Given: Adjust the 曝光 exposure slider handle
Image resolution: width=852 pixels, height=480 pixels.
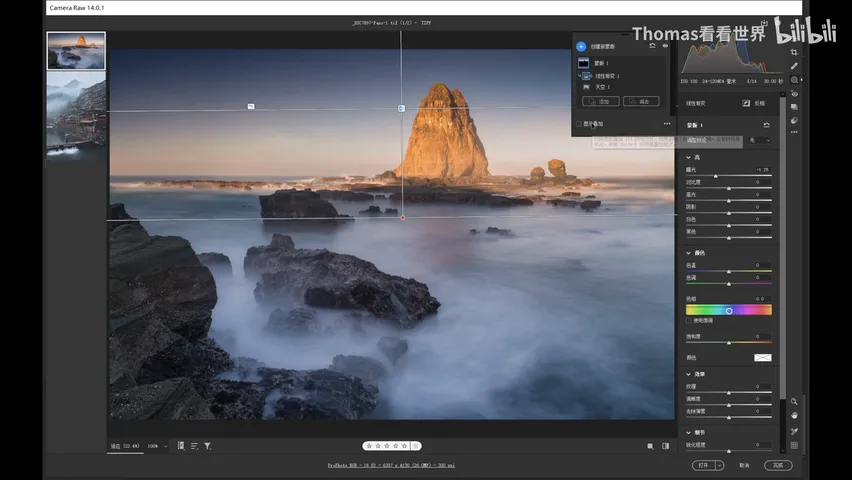Looking at the screenshot, I should coord(716,176).
